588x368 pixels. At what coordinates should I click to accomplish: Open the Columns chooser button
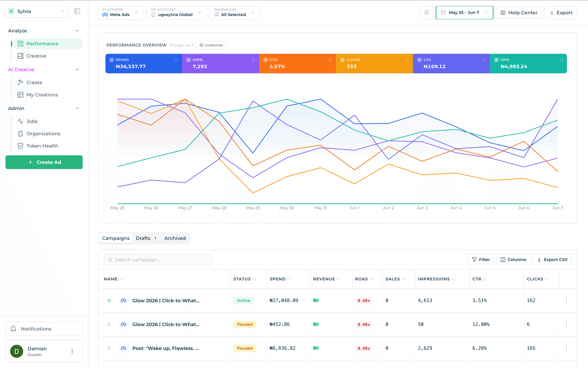pos(513,260)
